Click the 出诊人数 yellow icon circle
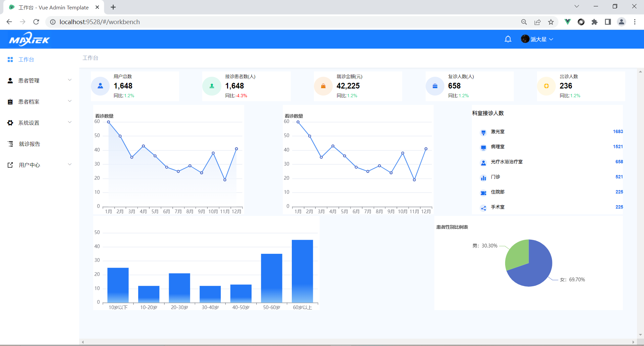The height and width of the screenshot is (346, 644). click(546, 86)
